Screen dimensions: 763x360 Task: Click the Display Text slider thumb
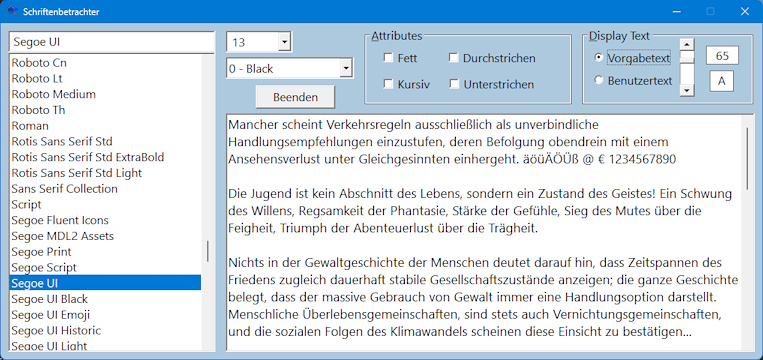(x=687, y=57)
